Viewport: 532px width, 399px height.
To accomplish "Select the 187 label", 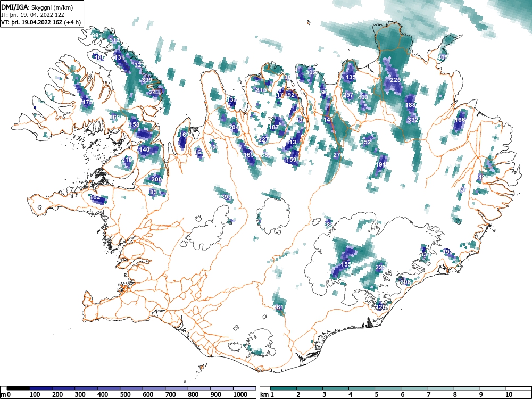I will point(273,127).
